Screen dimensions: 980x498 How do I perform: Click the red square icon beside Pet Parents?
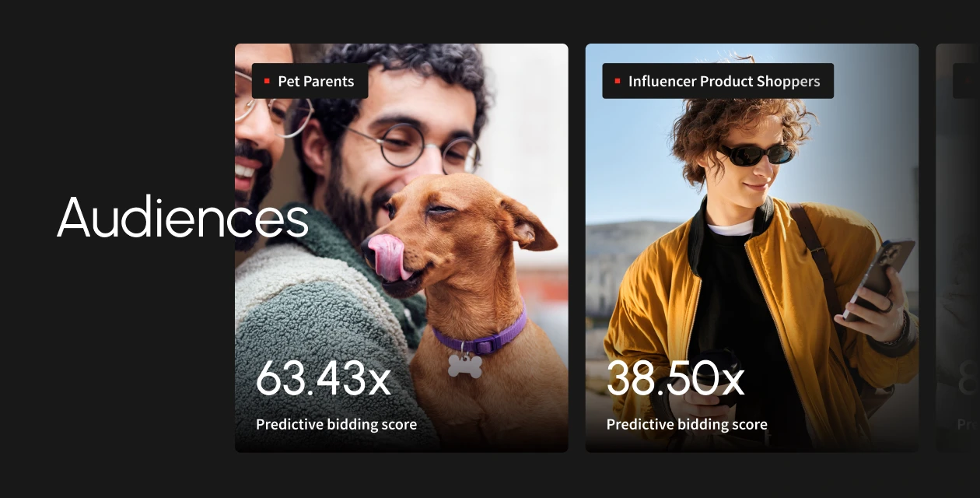tap(267, 81)
